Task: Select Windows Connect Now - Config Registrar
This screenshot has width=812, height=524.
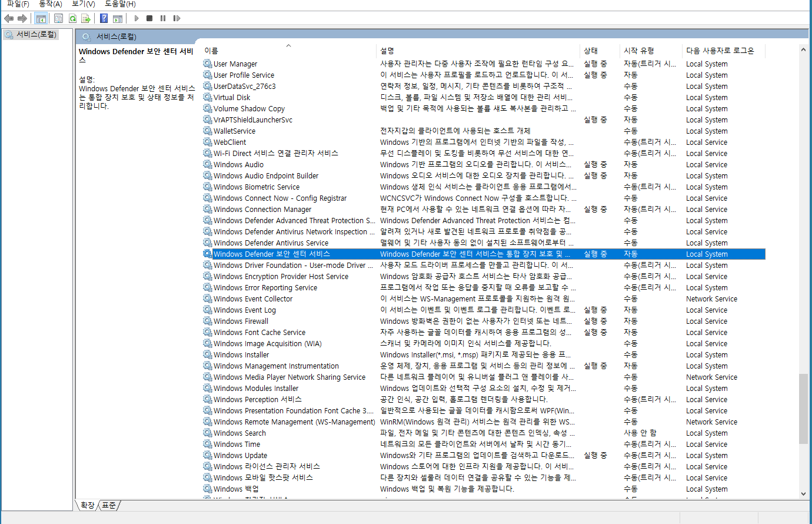Action: (x=484, y=198)
